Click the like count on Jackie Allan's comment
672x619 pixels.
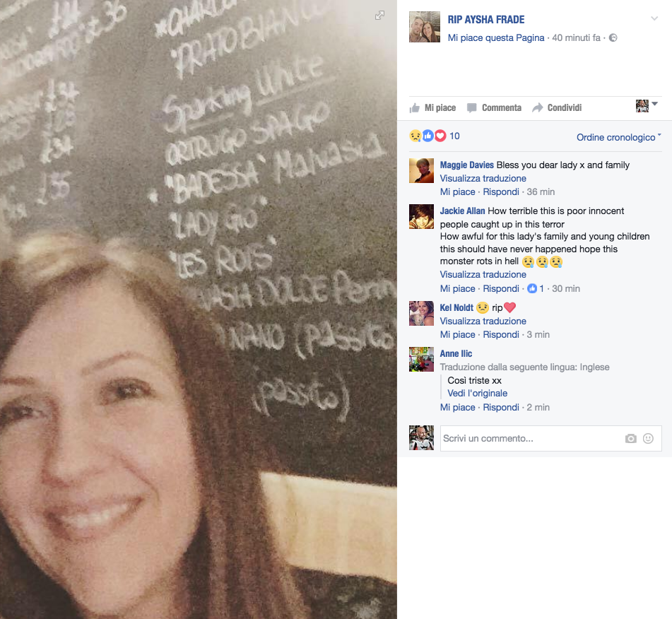point(536,288)
